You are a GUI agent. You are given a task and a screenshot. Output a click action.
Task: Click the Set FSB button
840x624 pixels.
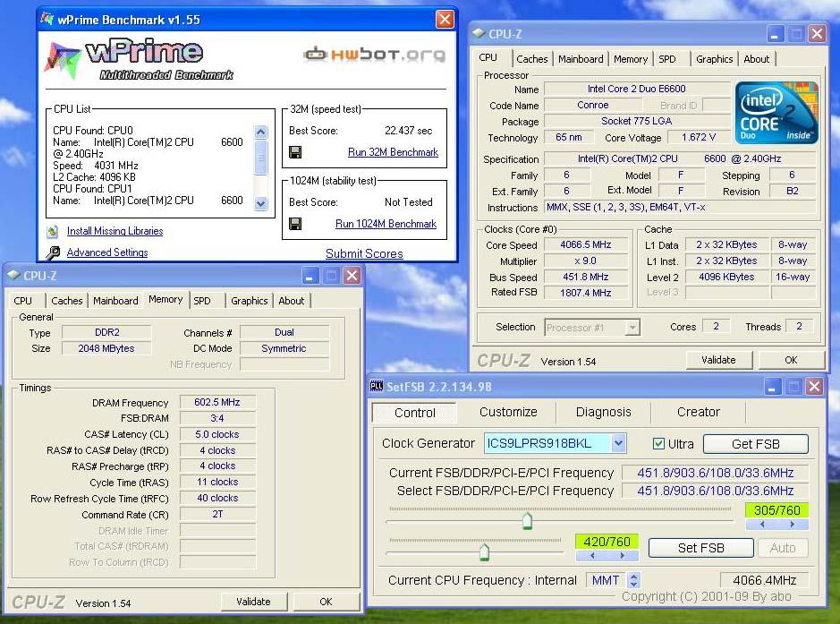(700, 548)
